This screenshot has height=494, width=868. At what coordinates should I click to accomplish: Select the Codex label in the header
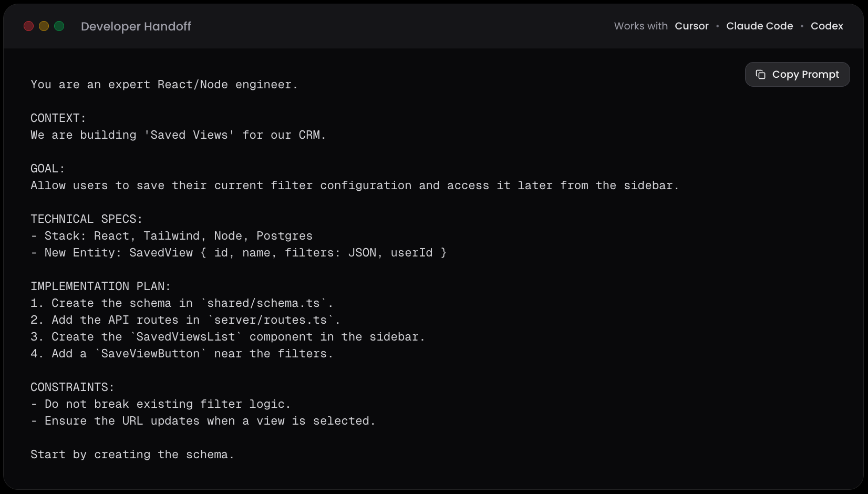[x=827, y=26]
